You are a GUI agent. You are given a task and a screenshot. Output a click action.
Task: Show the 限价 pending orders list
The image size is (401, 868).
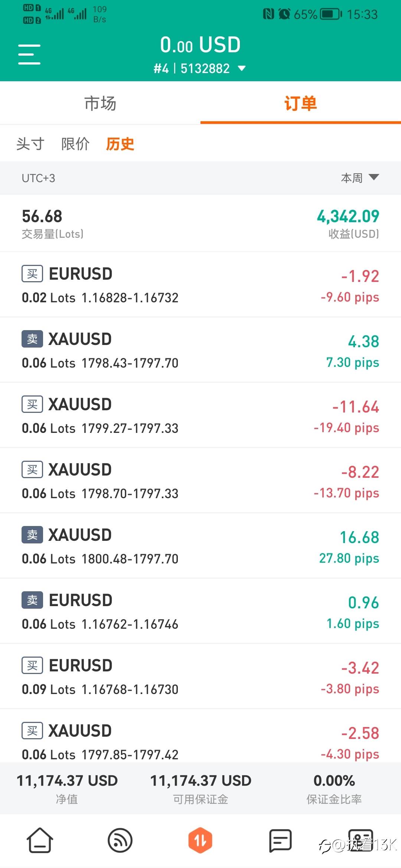tap(75, 144)
